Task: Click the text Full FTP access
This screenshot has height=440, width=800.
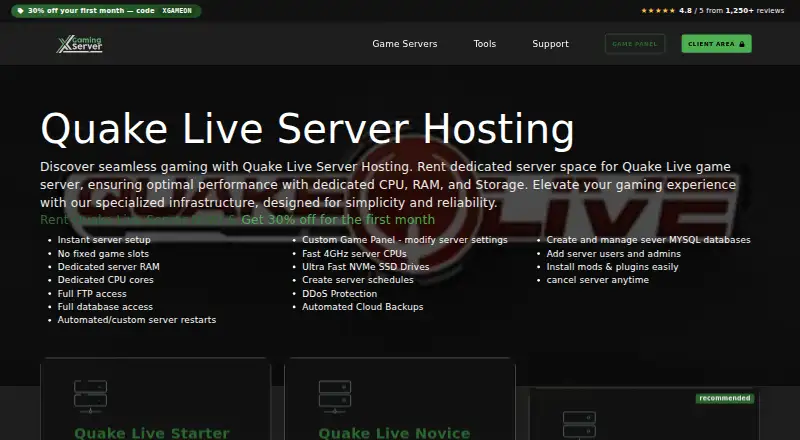Action: pyautogui.click(x=92, y=294)
